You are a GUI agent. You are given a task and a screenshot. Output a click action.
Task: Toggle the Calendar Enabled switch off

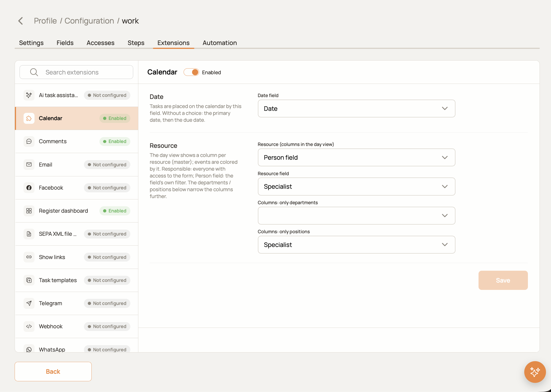[191, 72]
